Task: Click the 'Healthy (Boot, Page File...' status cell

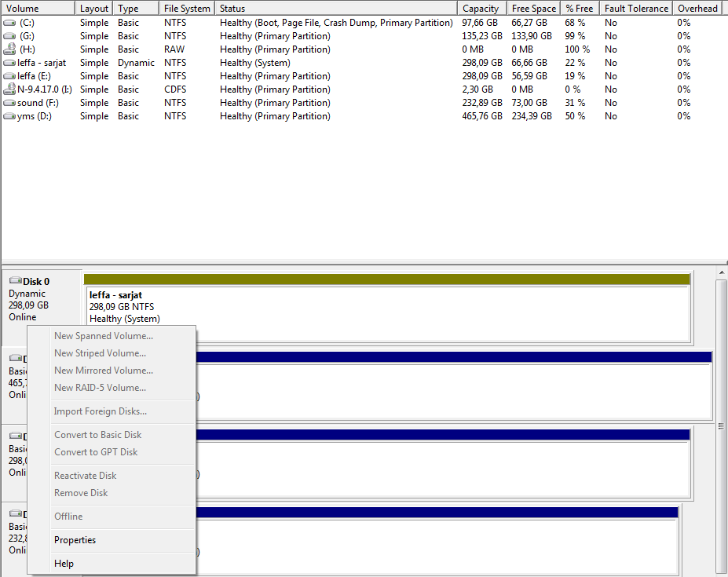Action: click(x=336, y=23)
